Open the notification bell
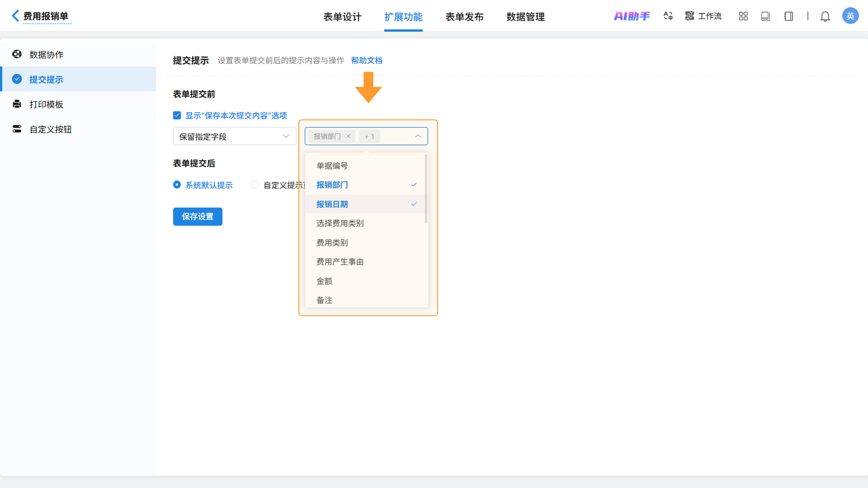868x488 pixels. 825,16
